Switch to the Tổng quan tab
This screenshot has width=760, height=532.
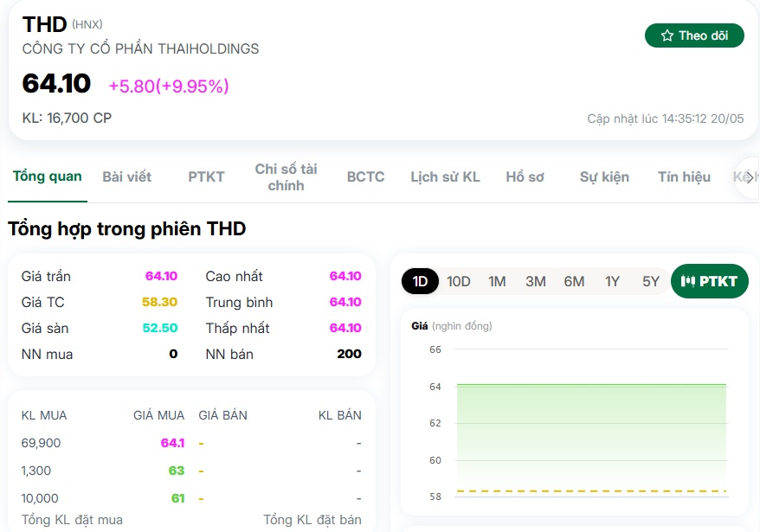point(47,176)
